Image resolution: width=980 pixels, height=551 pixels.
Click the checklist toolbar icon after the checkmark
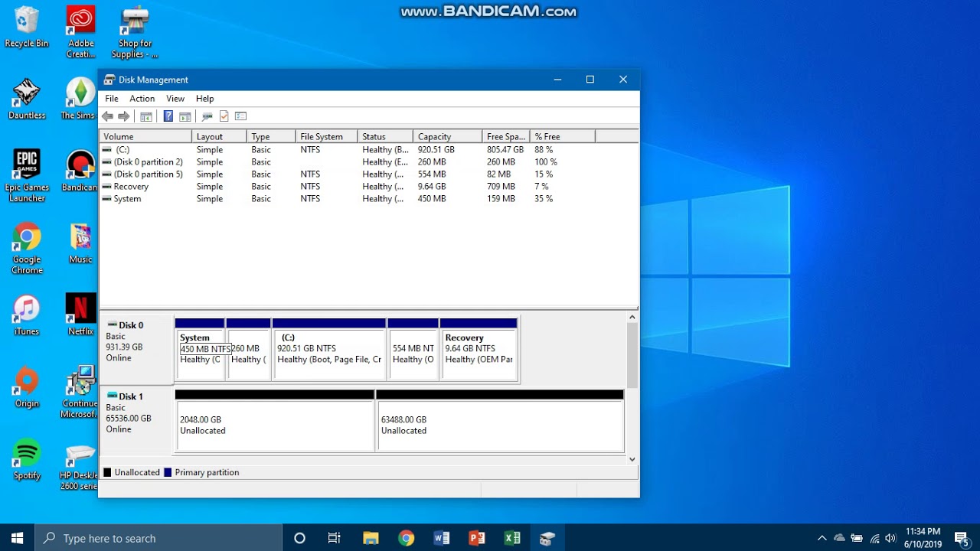(240, 116)
